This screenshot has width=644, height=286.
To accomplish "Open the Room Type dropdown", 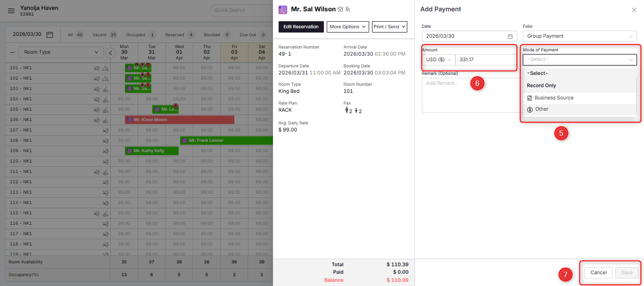I will [x=61, y=52].
